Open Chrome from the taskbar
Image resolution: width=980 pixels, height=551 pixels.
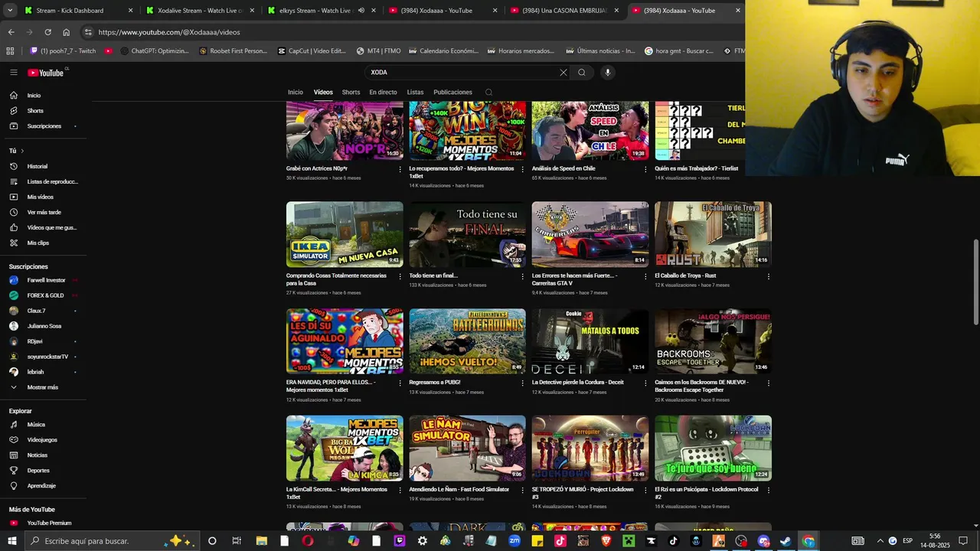click(x=808, y=541)
